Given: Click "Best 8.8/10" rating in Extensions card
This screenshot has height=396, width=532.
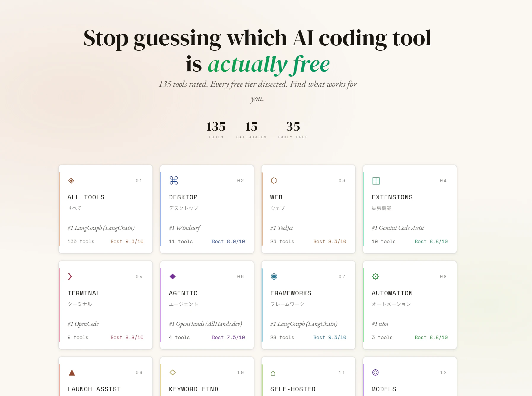Looking at the screenshot, I should coord(431,242).
